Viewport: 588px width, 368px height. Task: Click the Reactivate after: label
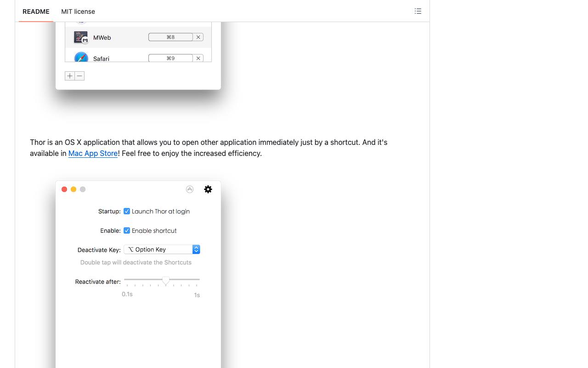click(98, 282)
